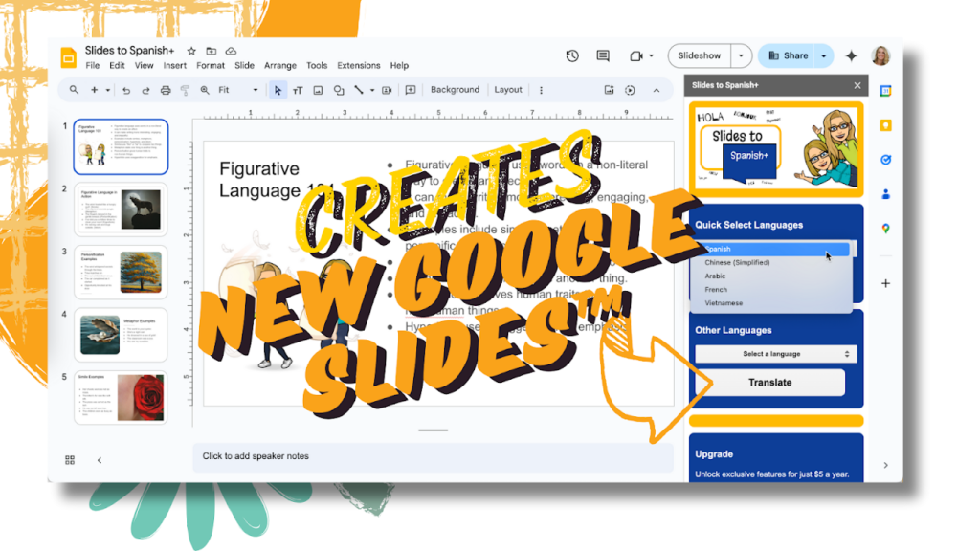Click the Share button
980x551 pixels.
pos(788,55)
